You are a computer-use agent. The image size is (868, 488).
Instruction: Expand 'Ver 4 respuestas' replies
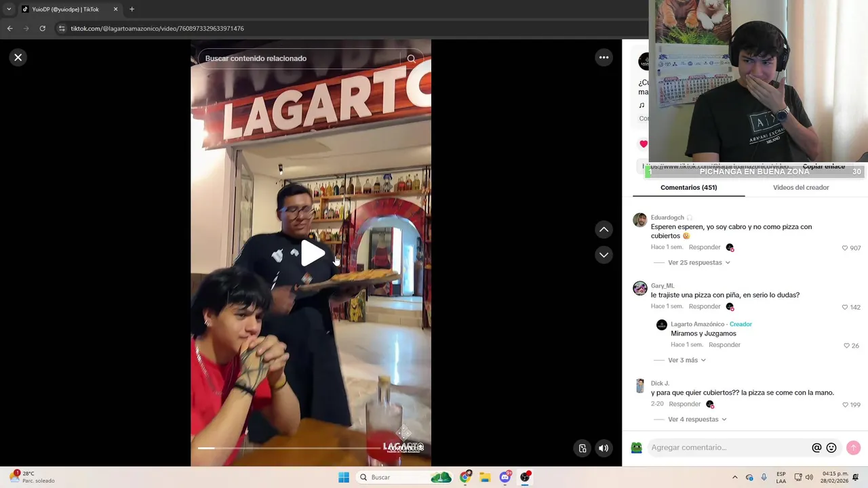(x=697, y=420)
